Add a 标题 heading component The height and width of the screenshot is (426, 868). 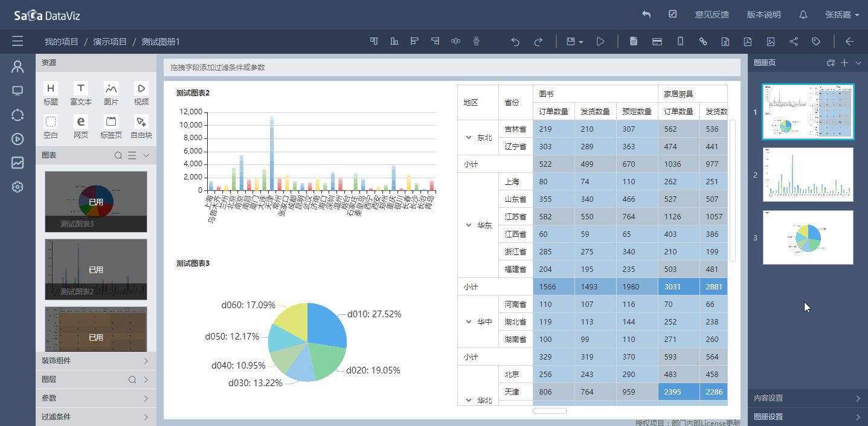click(x=51, y=94)
